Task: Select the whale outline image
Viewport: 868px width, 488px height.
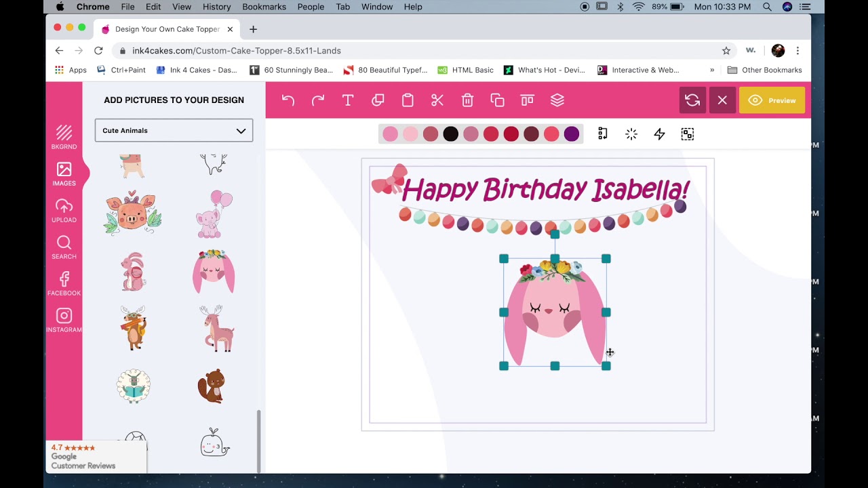Action: [214, 443]
